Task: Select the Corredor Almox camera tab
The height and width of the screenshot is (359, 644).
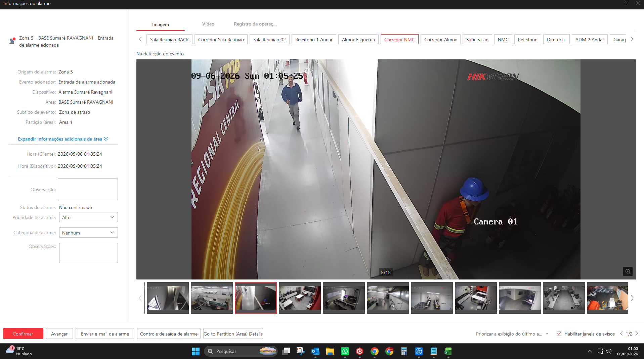Action: 440,40
